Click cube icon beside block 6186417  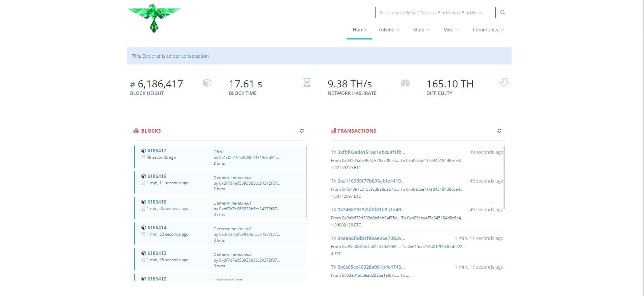point(144,151)
